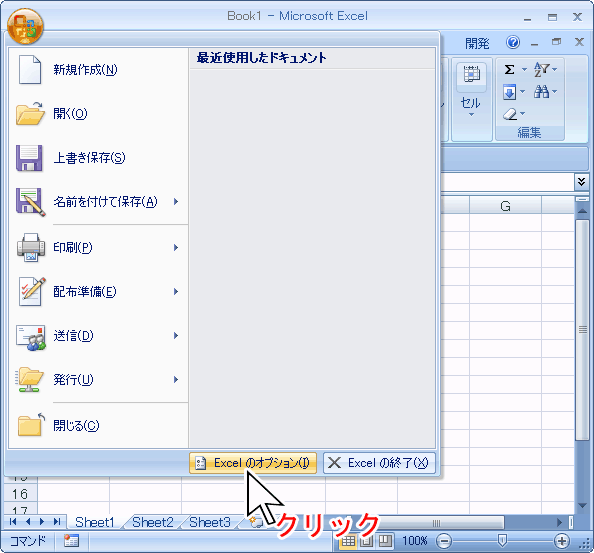Click the Fill down arrow icon

coord(510,92)
